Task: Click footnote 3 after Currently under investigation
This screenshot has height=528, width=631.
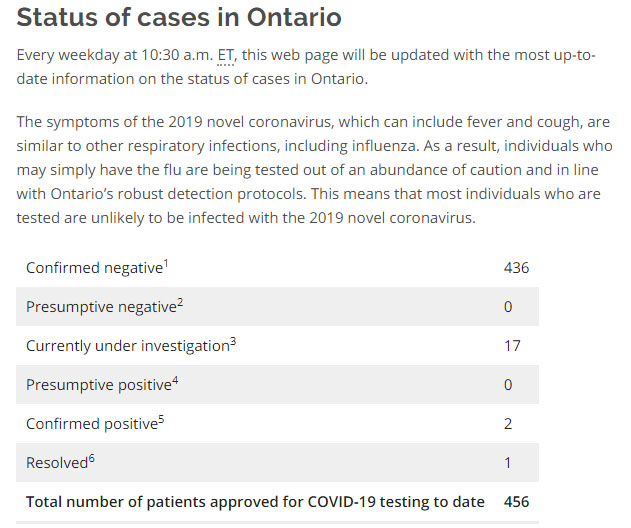Action: click(233, 342)
